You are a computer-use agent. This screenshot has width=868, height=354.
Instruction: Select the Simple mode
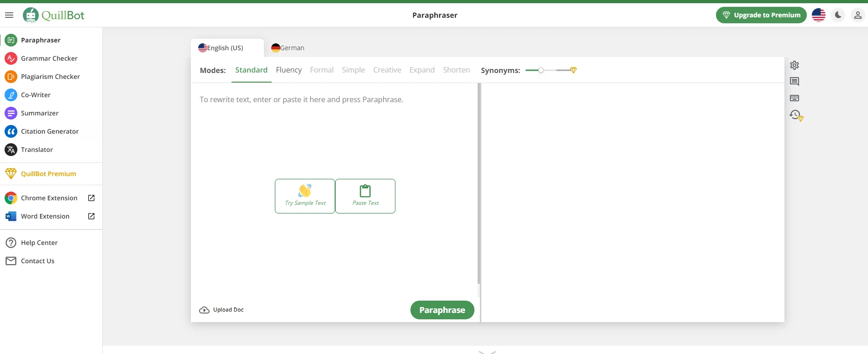[x=353, y=70]
